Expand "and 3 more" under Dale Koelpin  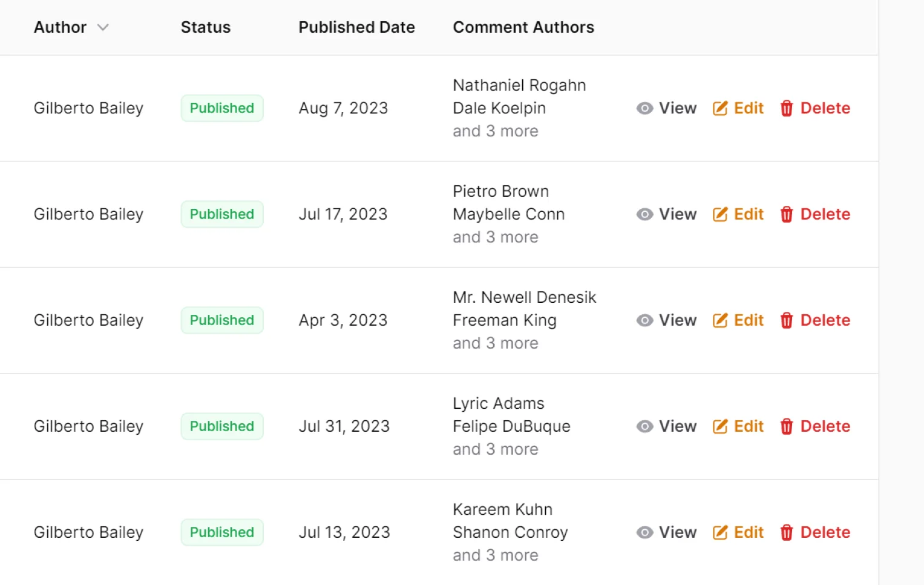pos(495,131)
